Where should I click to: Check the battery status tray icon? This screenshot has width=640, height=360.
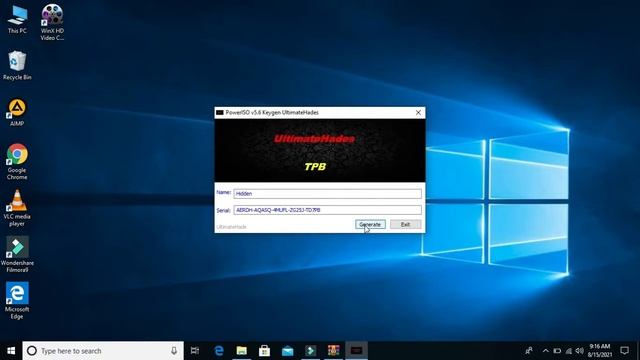[x=557, y=351]
